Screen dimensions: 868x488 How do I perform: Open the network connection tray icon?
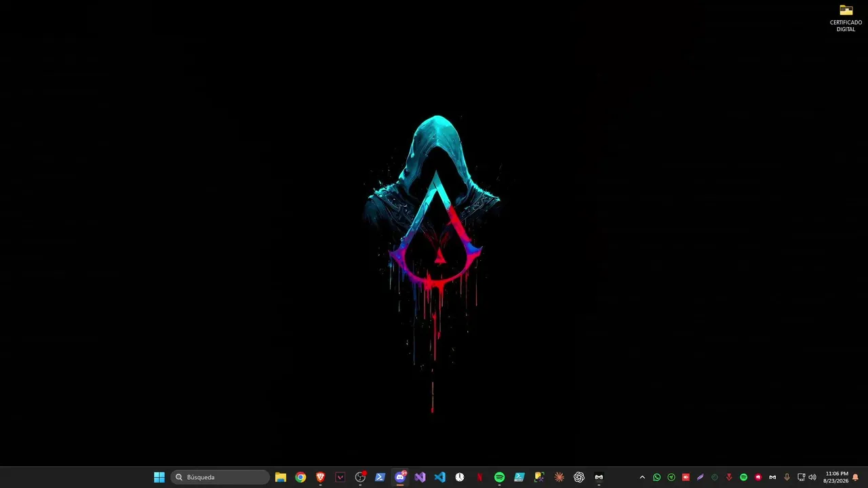pyautogui.click(x=801, y=477)
